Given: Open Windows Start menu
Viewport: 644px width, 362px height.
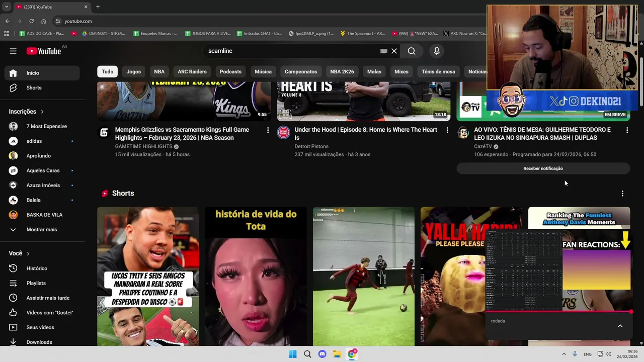Looking at the screenshot, I should (292, 354).
